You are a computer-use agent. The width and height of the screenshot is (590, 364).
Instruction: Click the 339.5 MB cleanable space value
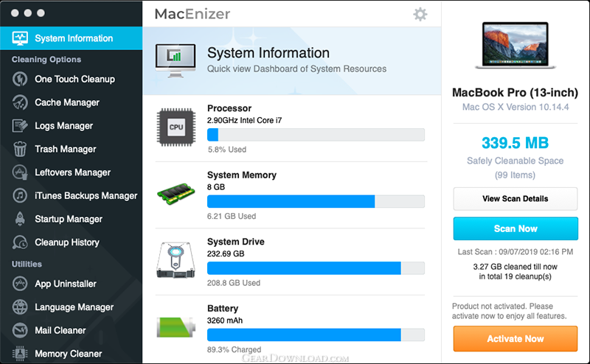coord(515,143)
